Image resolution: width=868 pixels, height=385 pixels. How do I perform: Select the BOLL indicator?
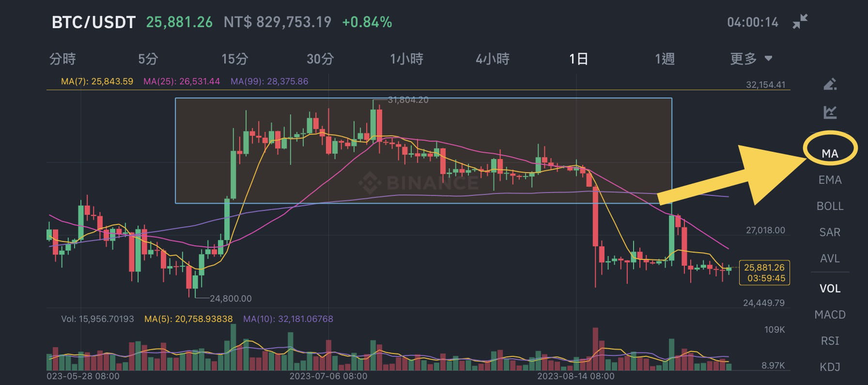tap(830, 206)
